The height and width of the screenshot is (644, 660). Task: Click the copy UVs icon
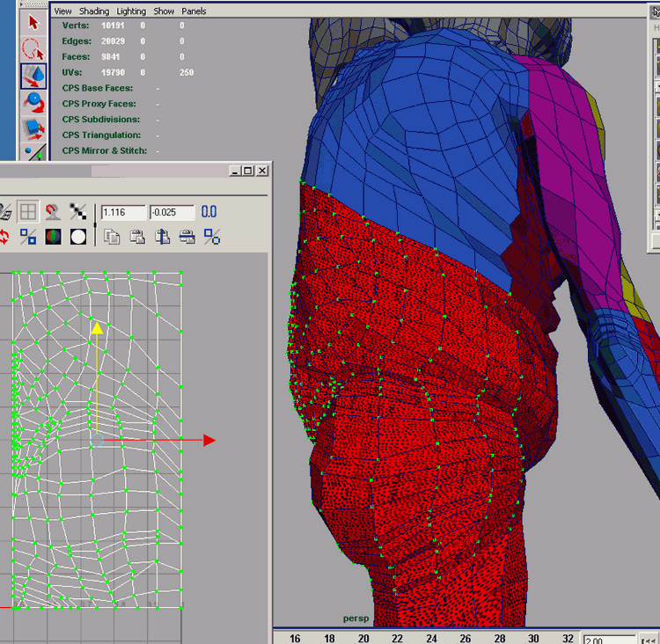pos(112,237)
